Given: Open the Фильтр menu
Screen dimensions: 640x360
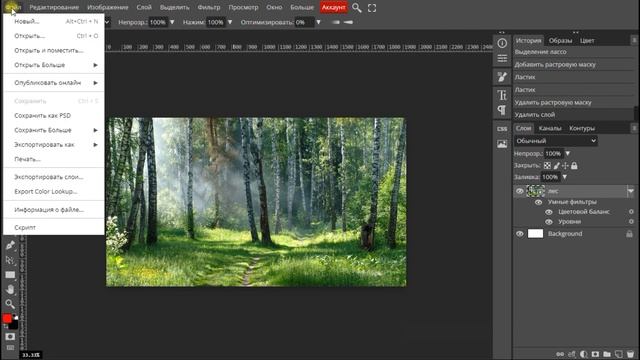Looking at the screenshot, I should [x=209, y=7].
